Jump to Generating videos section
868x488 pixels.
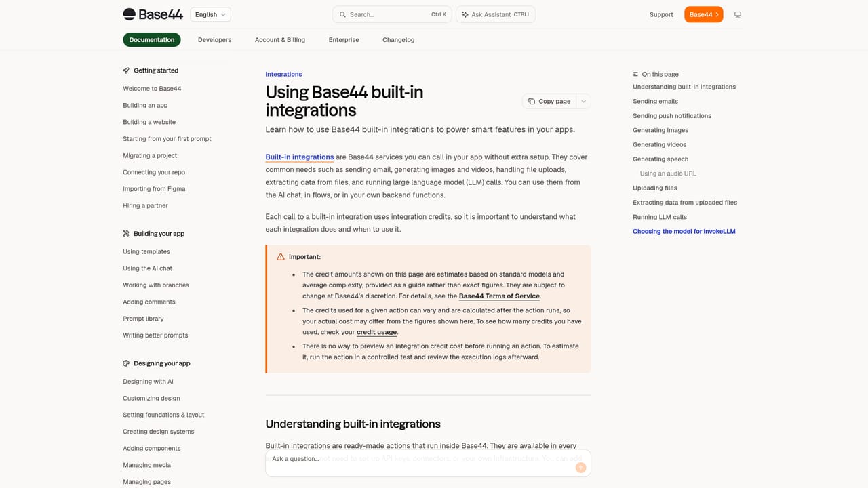pos(660,145)
